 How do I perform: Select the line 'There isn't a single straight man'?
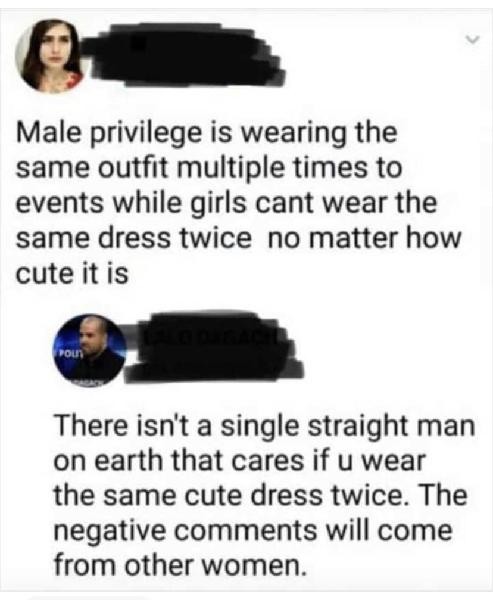(264, 427)
